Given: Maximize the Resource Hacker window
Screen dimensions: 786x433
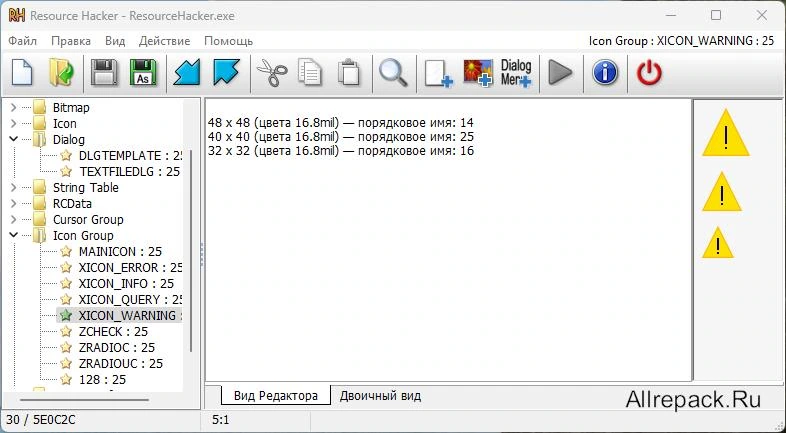Looking at the screenshot, I should [x=716, y=16].
